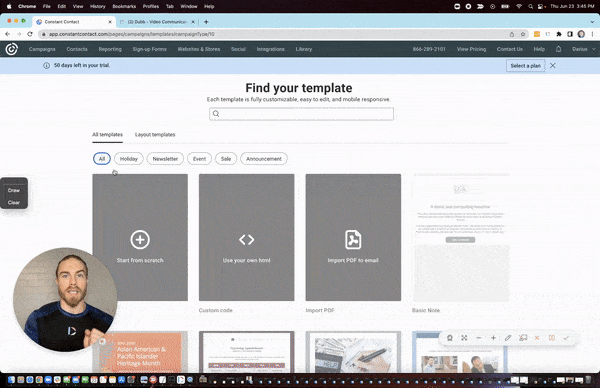Click the View Pricing link
This screenshot has width=600, height=388.
[x=471, y=49]
